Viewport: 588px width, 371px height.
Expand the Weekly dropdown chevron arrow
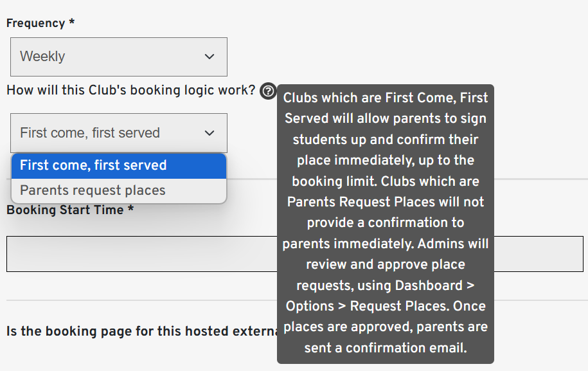[x=209, y=57]
